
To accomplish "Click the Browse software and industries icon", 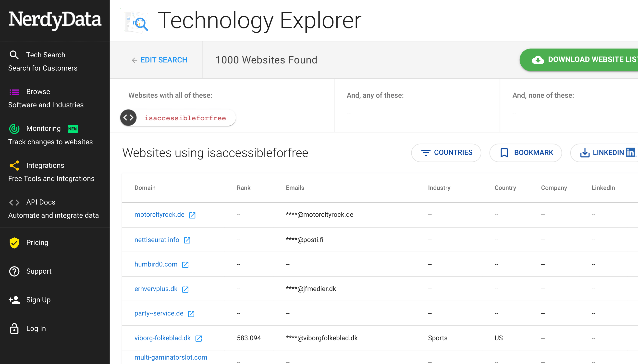I will click(13, 92).
